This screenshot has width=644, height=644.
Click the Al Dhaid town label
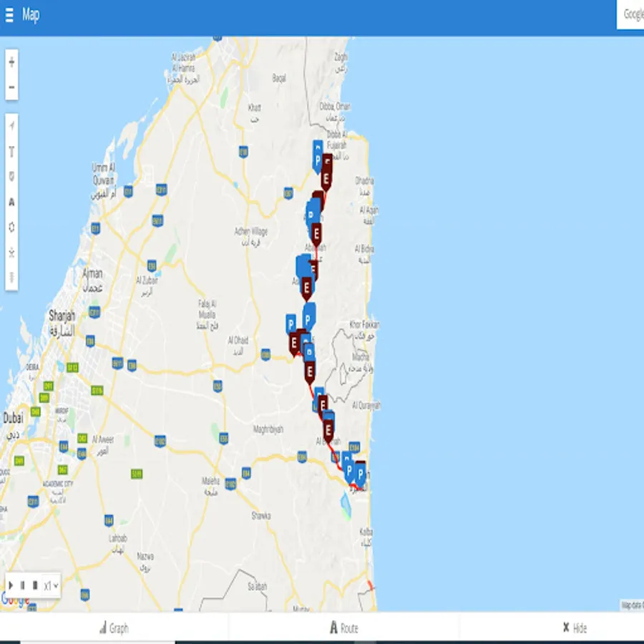(x=238, y=345)
